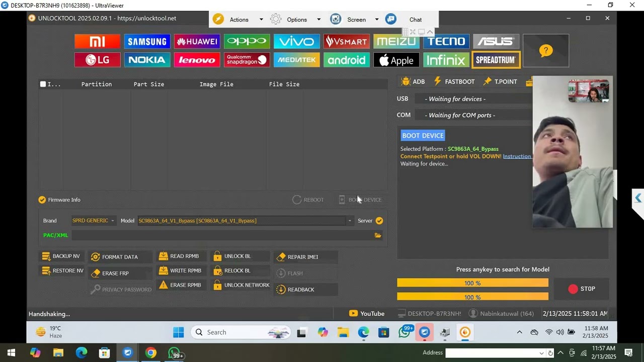Select the Samsung brand logo
The width and height of the screenshot is (644, 362).
tap(147, 41)
